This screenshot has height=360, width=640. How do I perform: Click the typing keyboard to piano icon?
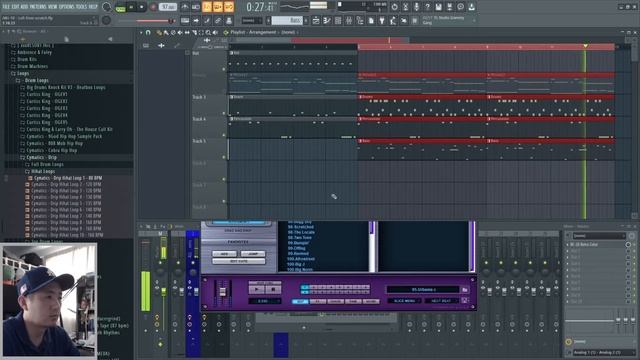185,20
